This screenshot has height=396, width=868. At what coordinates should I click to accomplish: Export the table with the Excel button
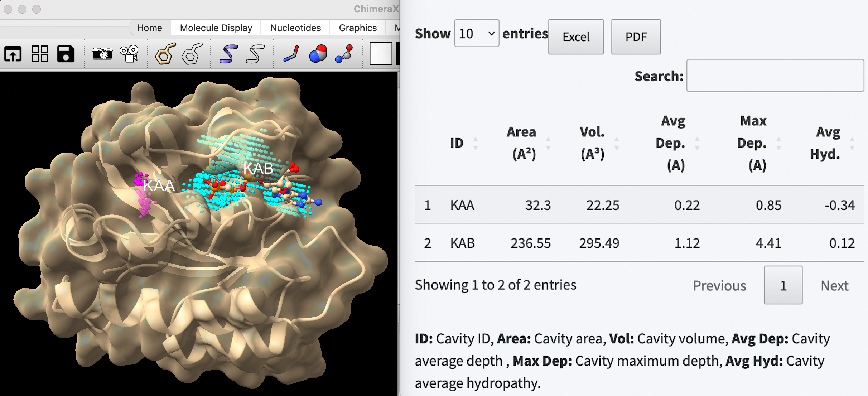pos(576,37)
